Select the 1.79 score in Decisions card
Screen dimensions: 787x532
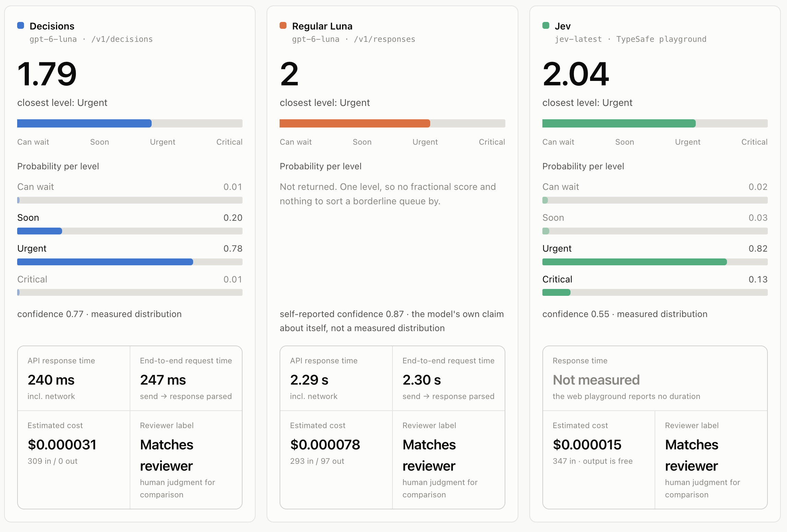[47, 74]
